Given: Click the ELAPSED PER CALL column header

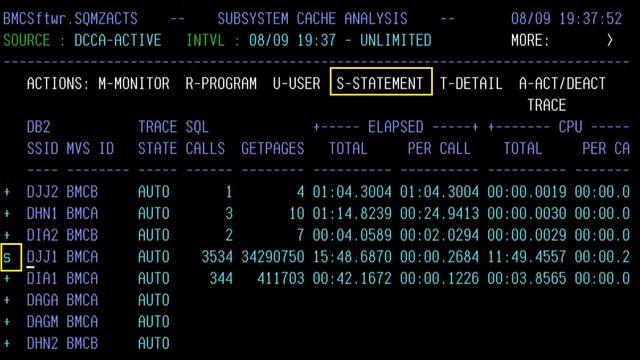Looking at the screenshot, I should (x=439, y=149).
